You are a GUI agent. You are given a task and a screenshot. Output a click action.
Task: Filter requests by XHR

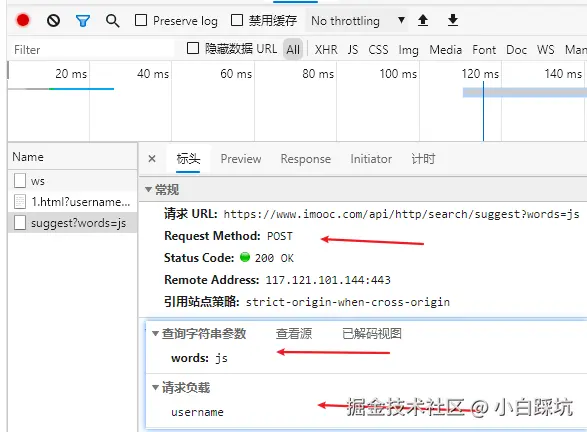pyautogui.click(x=326, y=49)
